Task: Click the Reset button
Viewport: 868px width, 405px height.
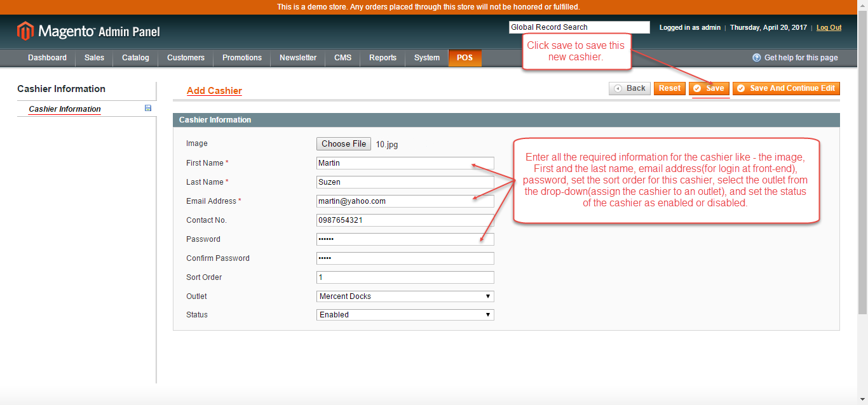Action: 669,88
